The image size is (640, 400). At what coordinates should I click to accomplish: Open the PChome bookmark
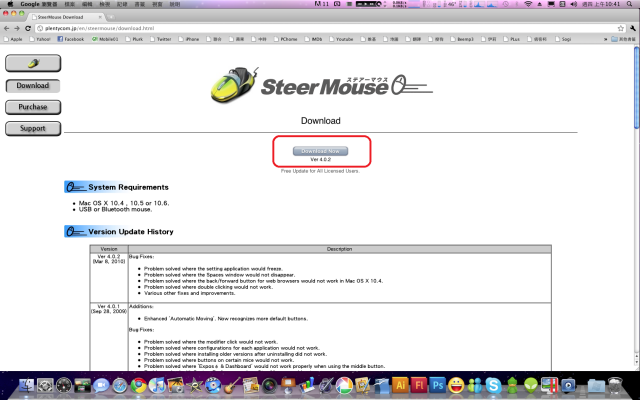(285, 39)
